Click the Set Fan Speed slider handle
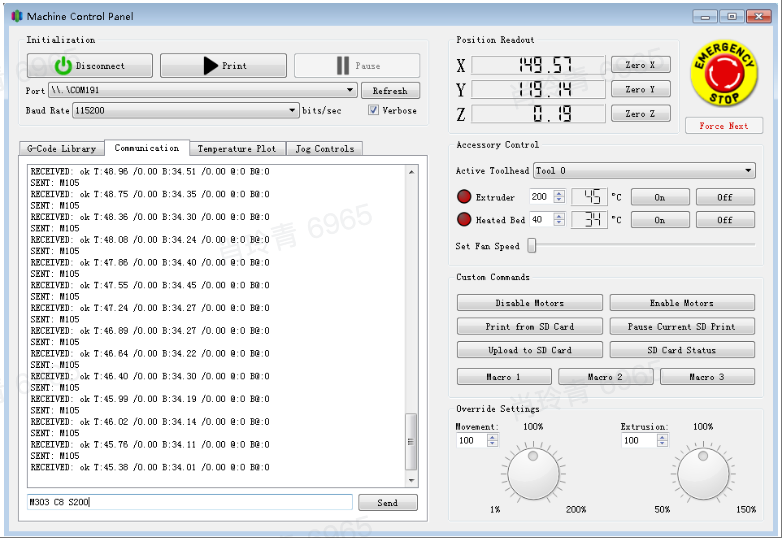 (x=532, y=246)
